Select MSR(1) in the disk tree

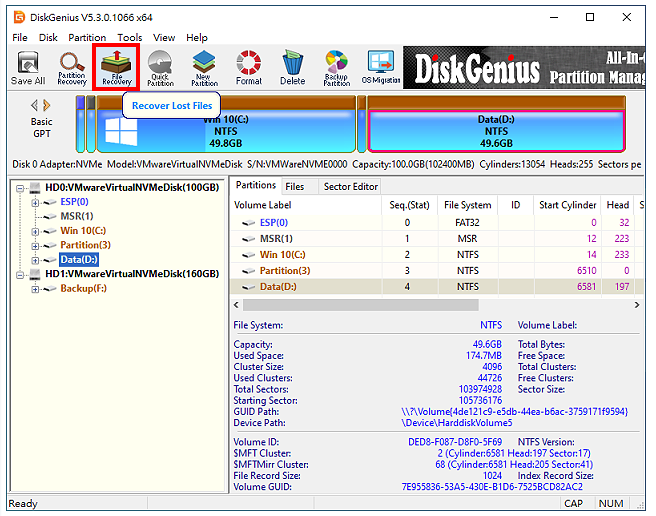77,216
